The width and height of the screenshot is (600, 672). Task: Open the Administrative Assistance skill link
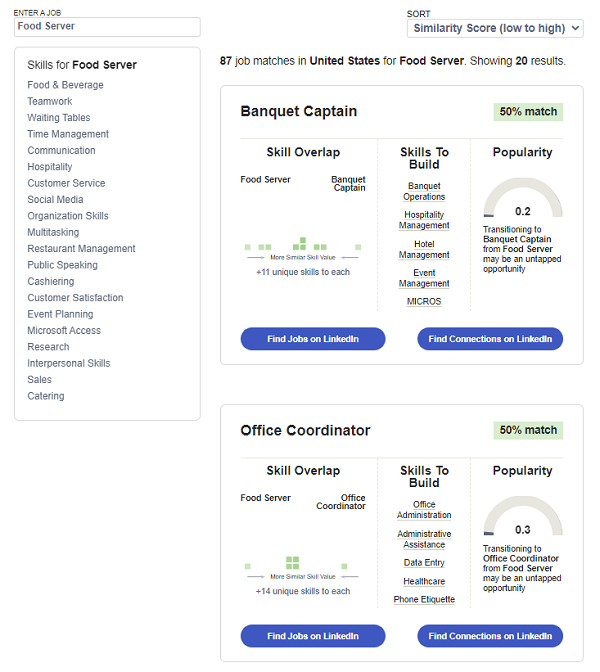pos(424,539)
